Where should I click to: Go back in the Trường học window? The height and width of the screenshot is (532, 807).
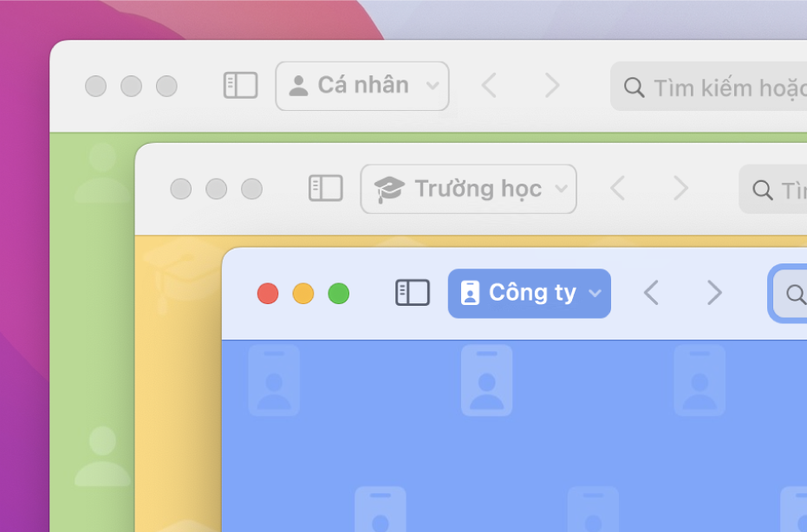[617, 188]
